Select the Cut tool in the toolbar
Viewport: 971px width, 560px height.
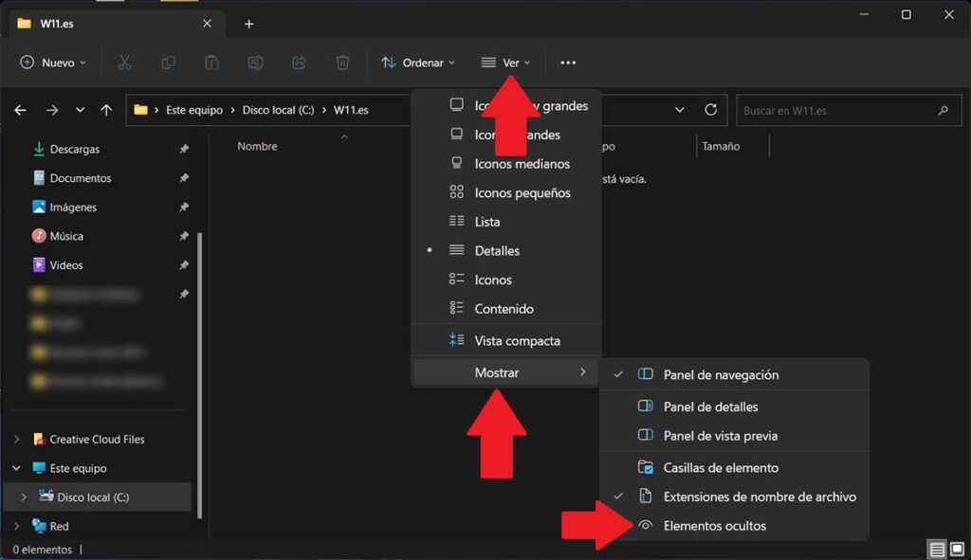click(x=124, y=62)
